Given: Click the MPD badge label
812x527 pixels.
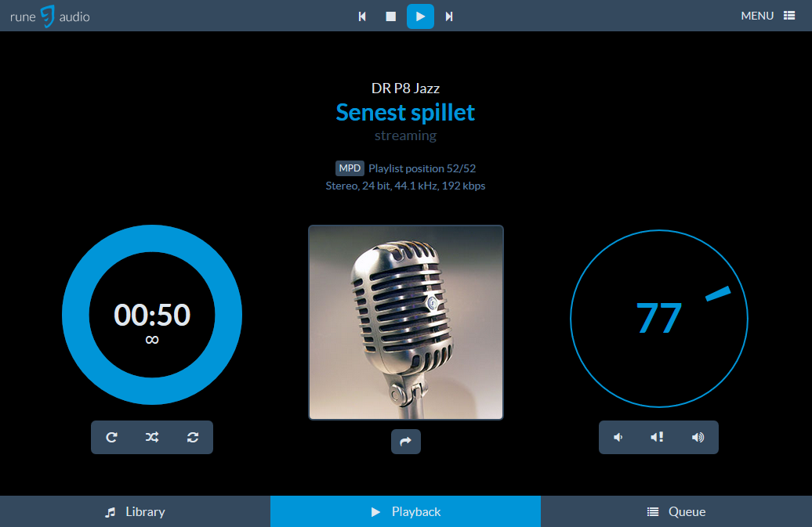Looking at the screenshot, I should (x=350, y=168).
